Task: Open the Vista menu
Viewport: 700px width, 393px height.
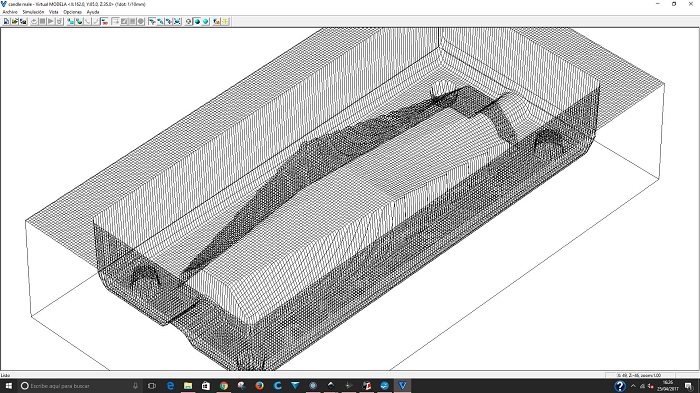Action: [x=54, y=12]
